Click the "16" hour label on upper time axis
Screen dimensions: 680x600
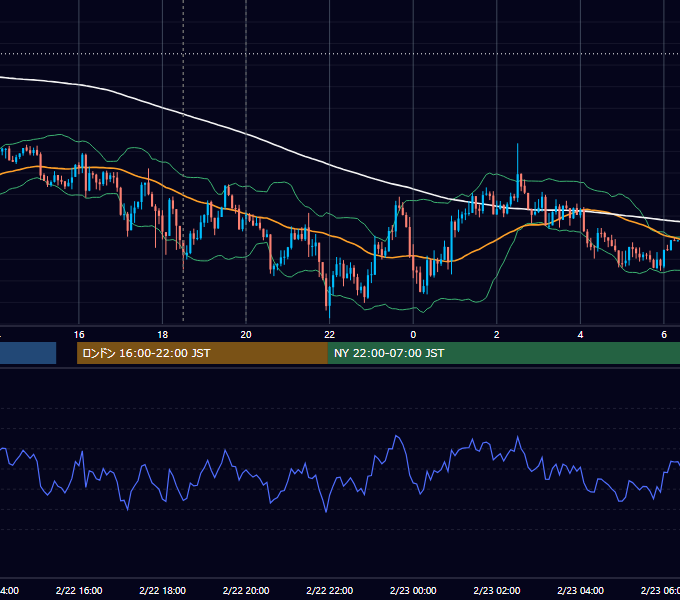79,335
